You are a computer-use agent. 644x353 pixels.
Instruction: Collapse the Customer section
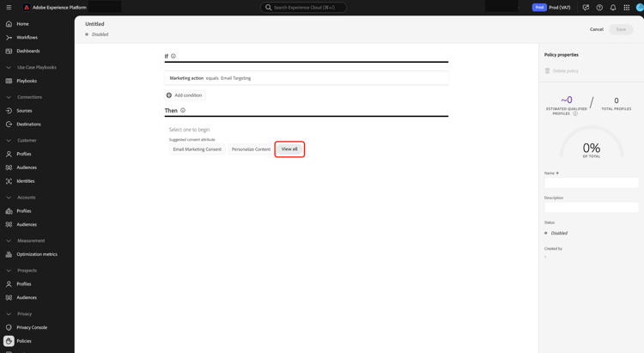pyautogui.click(x=9, y=141)
